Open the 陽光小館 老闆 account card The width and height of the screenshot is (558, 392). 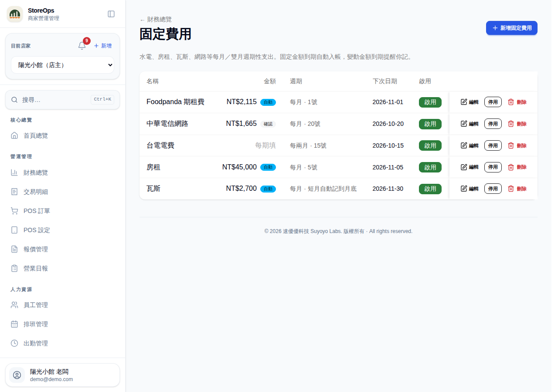[x=62, y=375]
